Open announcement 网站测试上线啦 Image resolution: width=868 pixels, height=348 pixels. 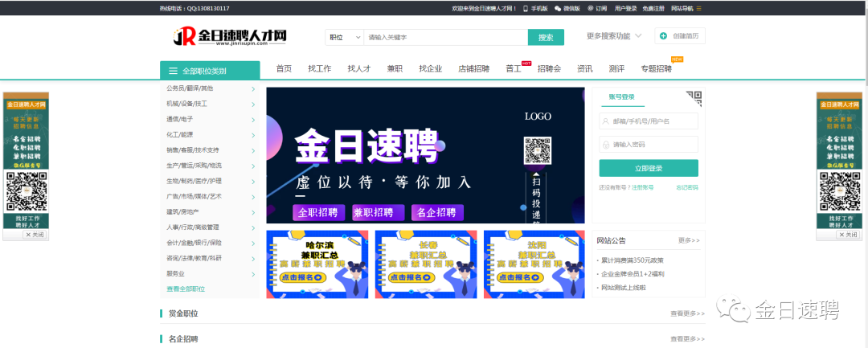pyautogui.click(x=624, y=288)
